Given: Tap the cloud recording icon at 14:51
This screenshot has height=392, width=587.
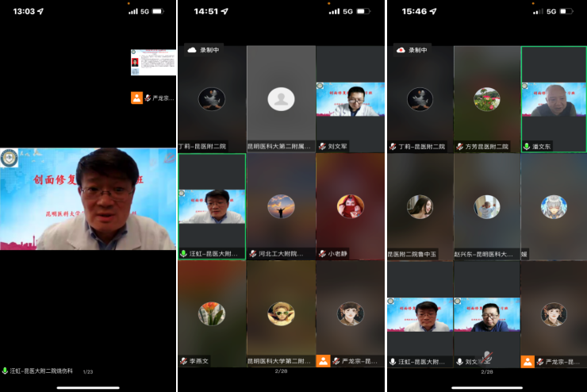Looking at the screenshot, I should 191,50.
